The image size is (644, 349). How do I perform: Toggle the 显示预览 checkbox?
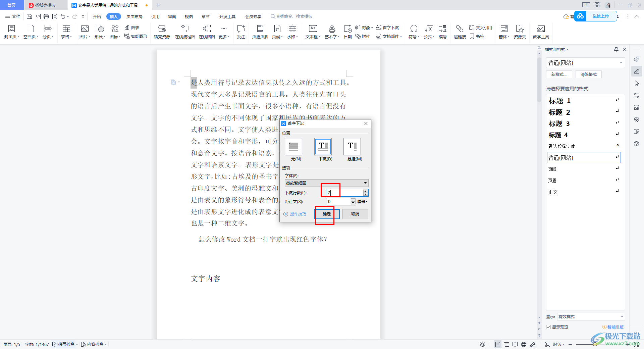click(548, 327)
